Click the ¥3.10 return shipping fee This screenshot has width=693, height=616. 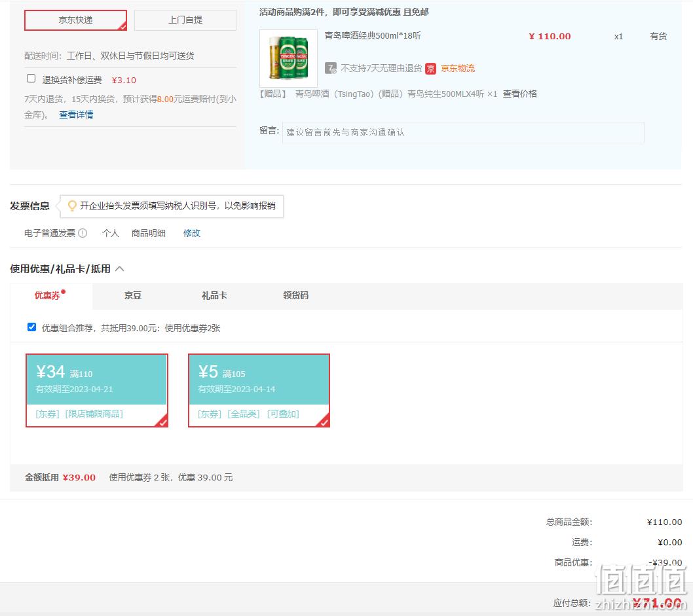(124, 81)
